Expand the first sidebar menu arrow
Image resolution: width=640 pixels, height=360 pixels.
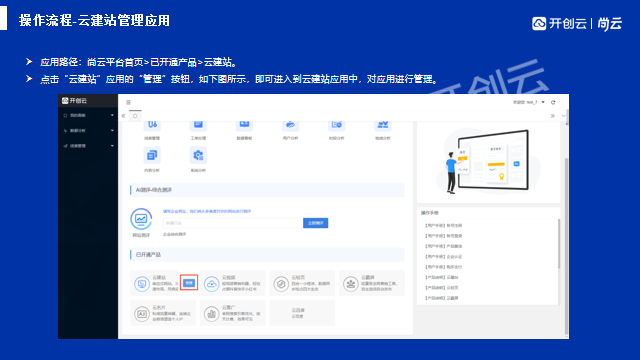[112, 116]
